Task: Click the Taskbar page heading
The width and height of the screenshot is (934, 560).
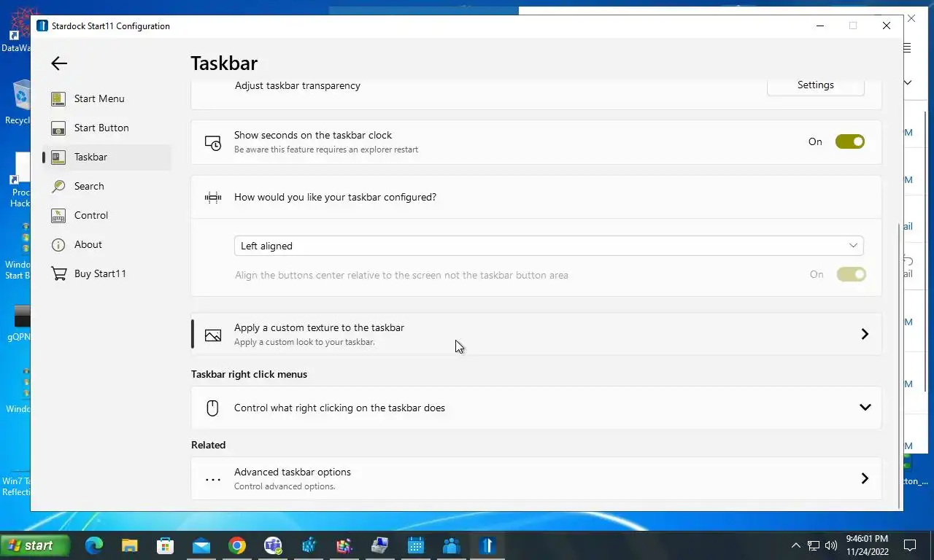Action: point(224,63)
